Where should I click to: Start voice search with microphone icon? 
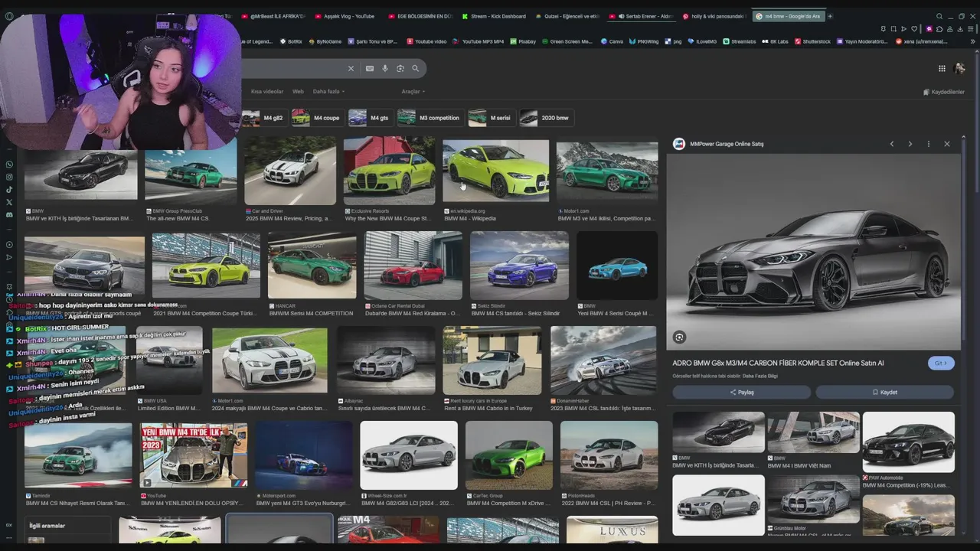(x=385, y=68)
